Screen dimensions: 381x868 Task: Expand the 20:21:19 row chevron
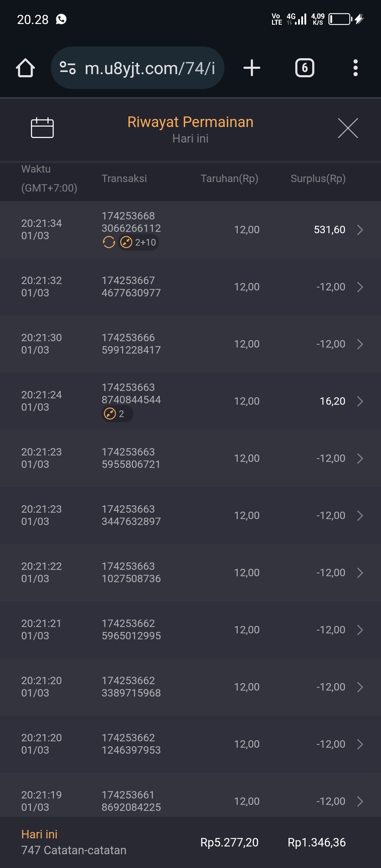[x=360, y=801]
